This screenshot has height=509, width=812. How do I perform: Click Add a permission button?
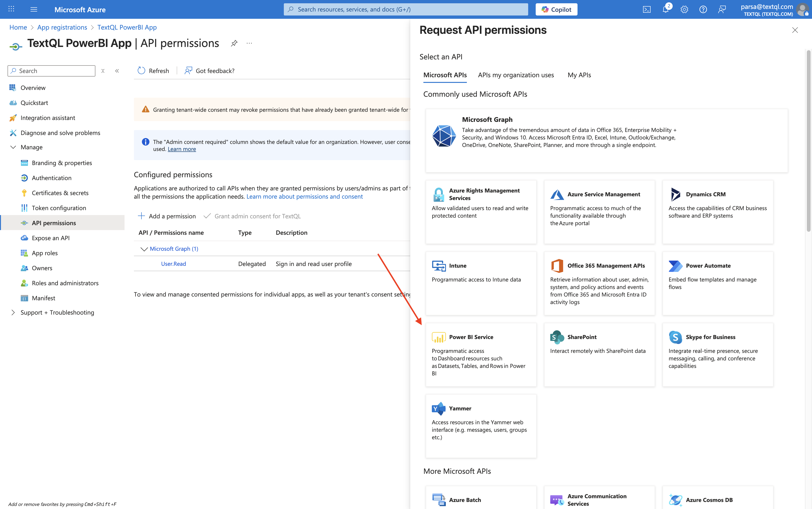pos(167,216)
